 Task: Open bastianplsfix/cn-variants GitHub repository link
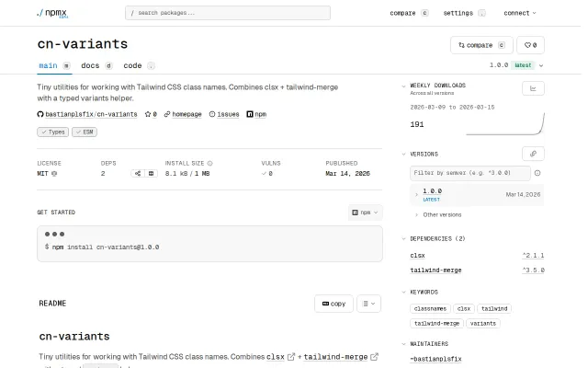tap(87, 114)
